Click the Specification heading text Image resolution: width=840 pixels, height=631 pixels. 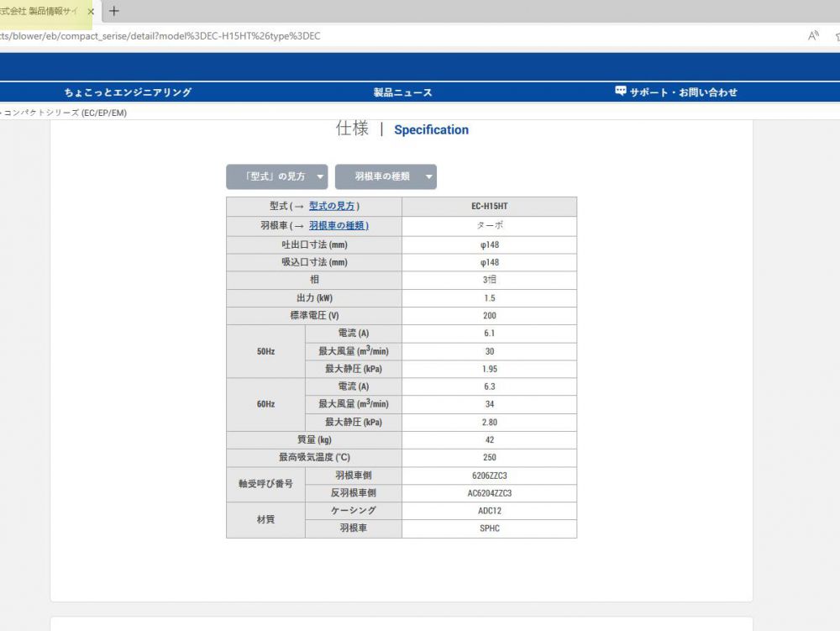[431, 130]
